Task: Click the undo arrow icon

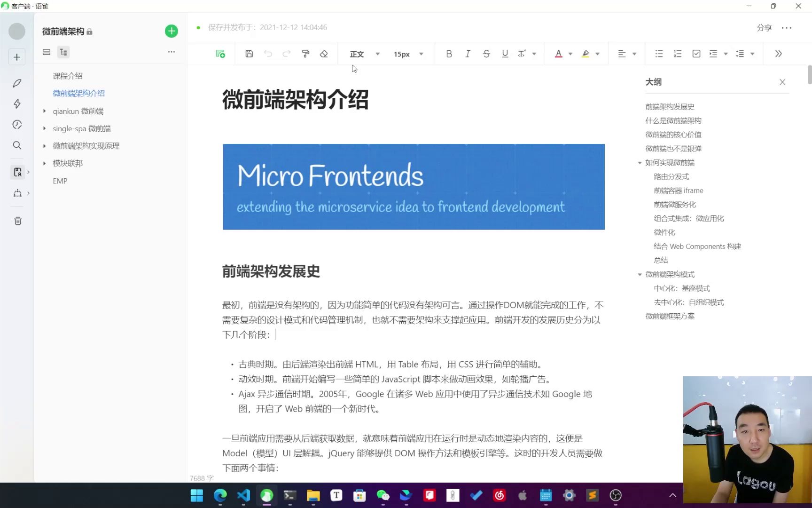Action: (x=268, y=54)
